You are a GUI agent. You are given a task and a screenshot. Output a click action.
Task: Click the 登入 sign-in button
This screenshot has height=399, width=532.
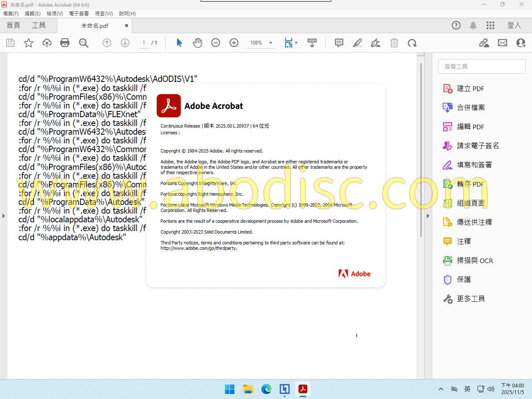click(514, 25)
